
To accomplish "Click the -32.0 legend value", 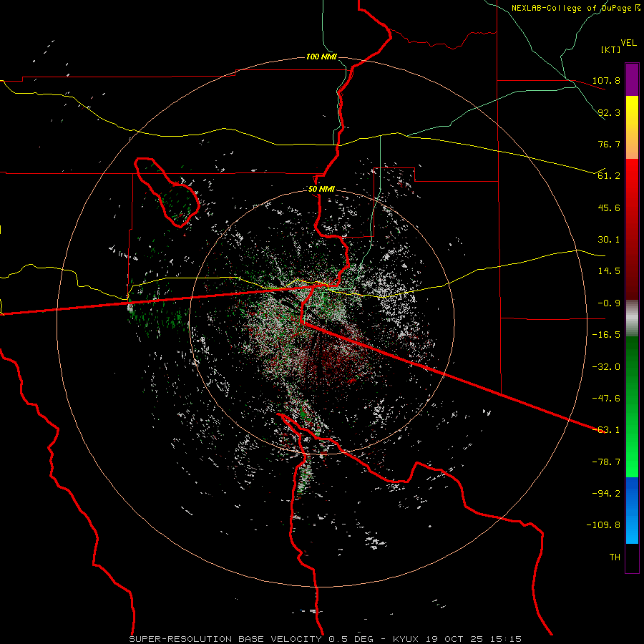I will coord(606,367).
